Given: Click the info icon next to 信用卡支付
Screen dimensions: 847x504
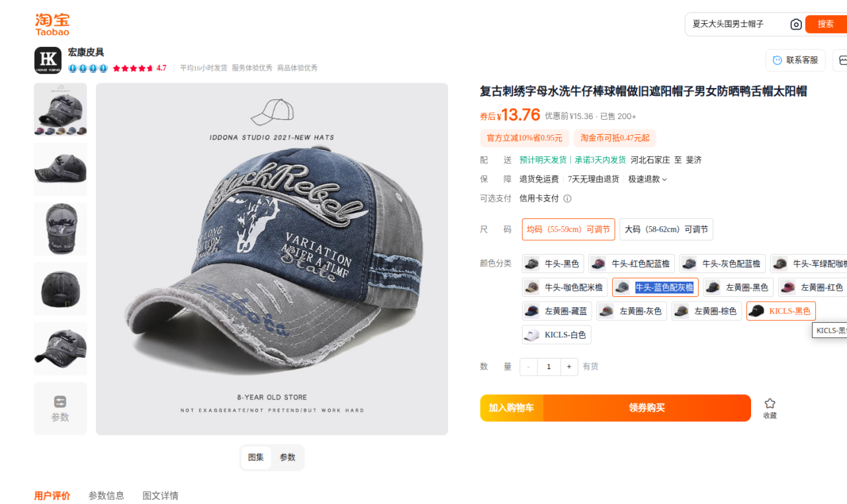Looking at the screenshot, I should pyautogui.click(x=567, y=198).
